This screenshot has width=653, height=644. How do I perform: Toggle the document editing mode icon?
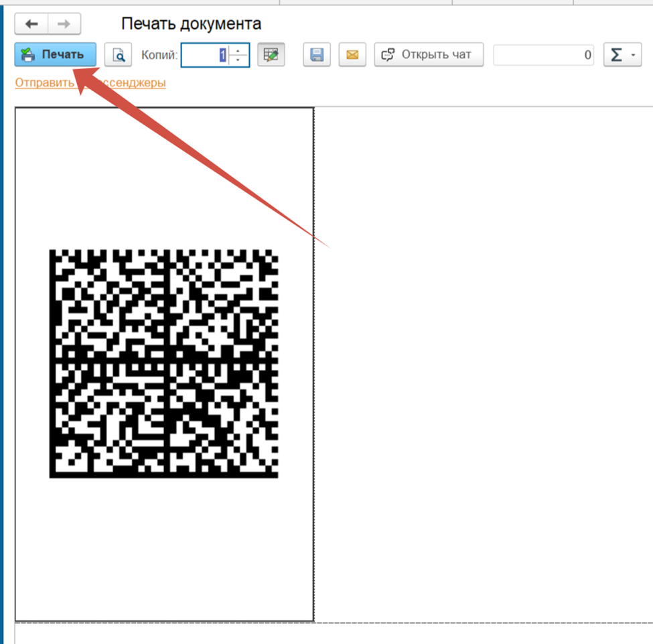[x=271, y=55]
